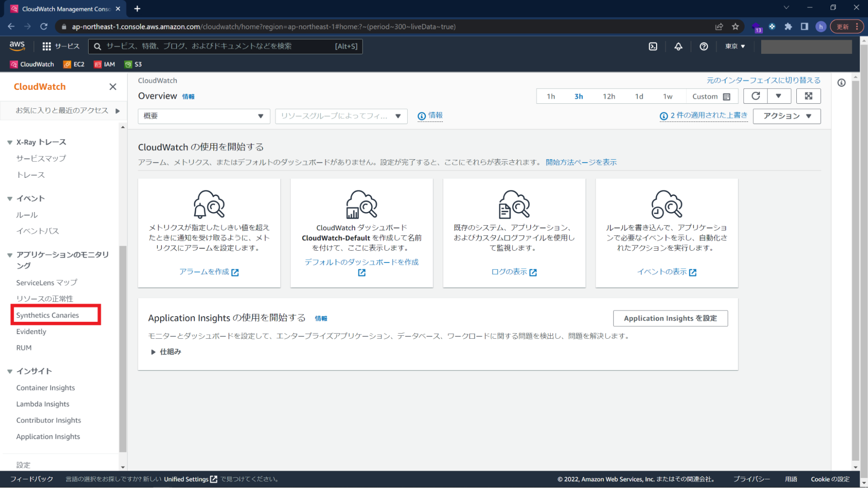868x488 pixels.
Task: Collapse the アプリケーションのモニタリング section
Action: [x=10, y=255]
